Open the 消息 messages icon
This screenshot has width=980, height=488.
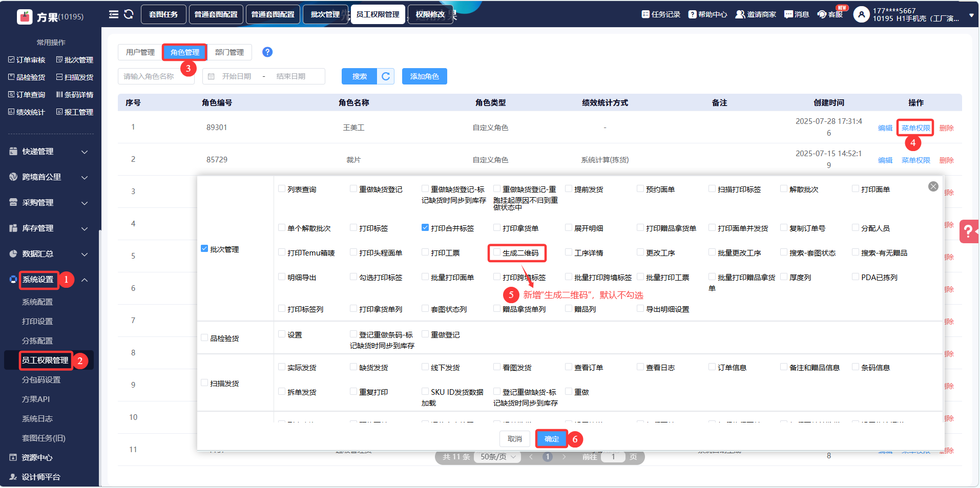point(788,14)
